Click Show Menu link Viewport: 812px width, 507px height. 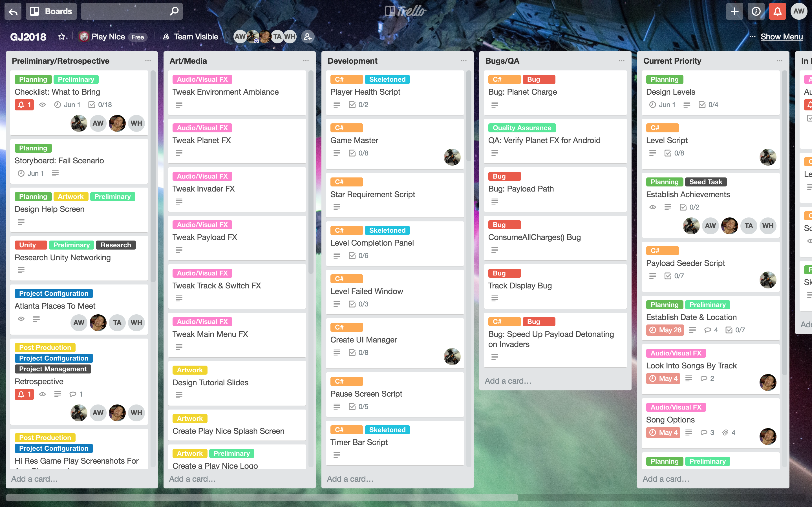tap(782, 37)
